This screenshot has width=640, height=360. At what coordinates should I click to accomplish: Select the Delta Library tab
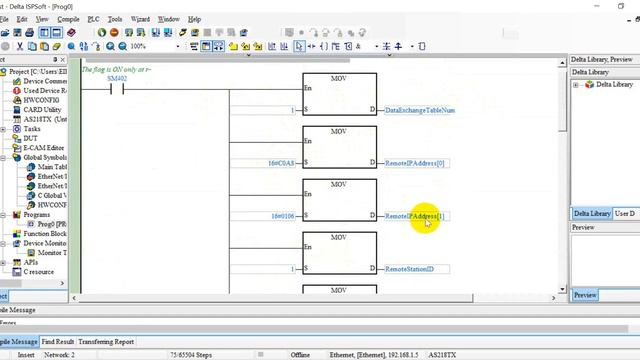point(592,213)
